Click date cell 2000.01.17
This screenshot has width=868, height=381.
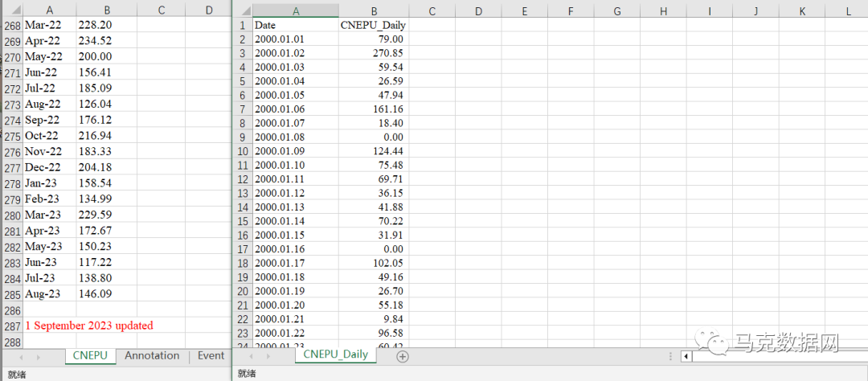[x=296, y=263]
